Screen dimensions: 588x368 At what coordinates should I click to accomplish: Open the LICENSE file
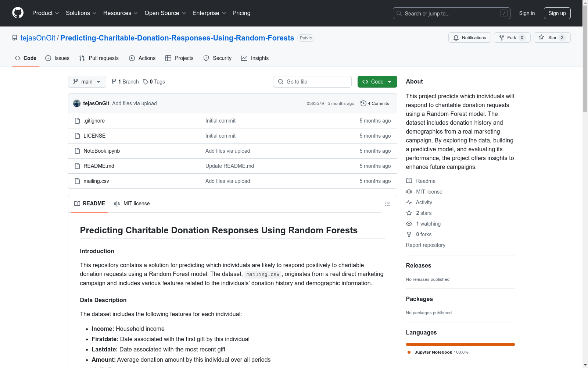(94, 136)
